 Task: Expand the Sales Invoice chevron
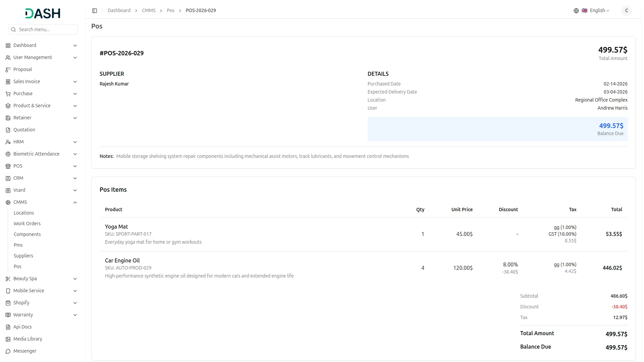75,82
